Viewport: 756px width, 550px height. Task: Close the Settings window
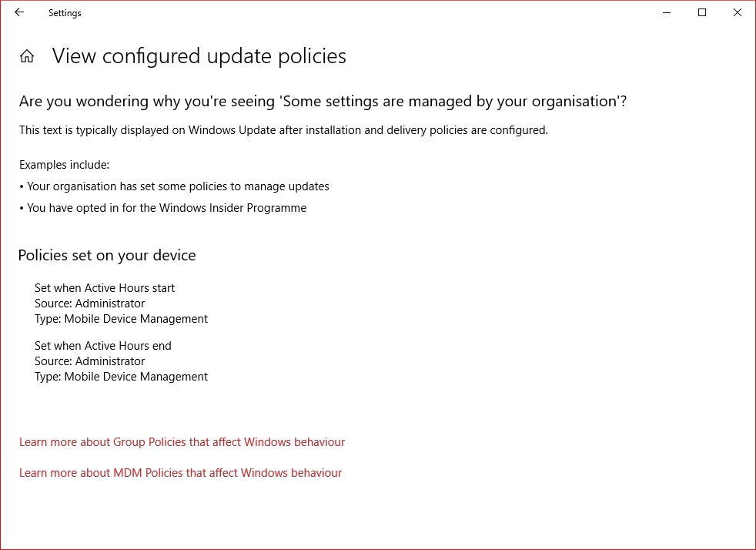point(738,12)
